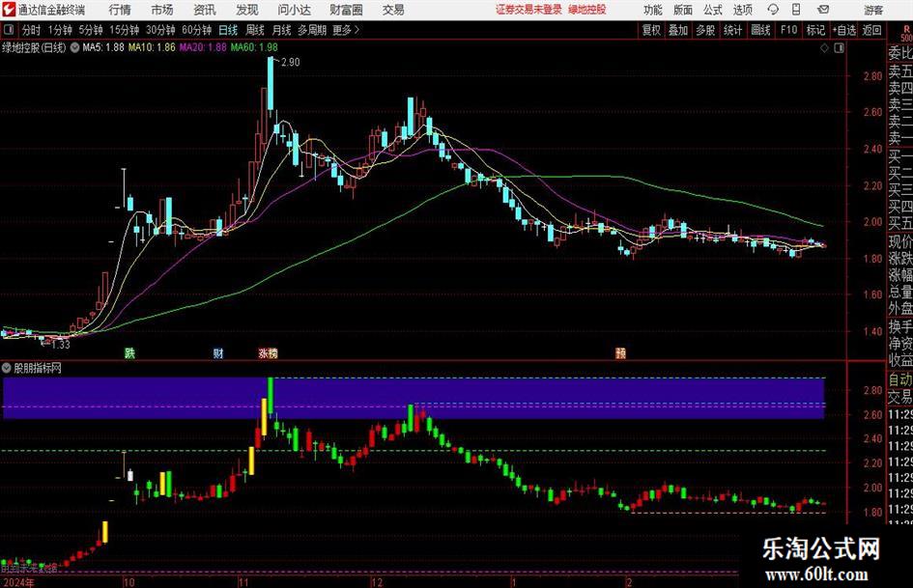Open the F10 company info button
913x588 pixels.
[789, 30]
